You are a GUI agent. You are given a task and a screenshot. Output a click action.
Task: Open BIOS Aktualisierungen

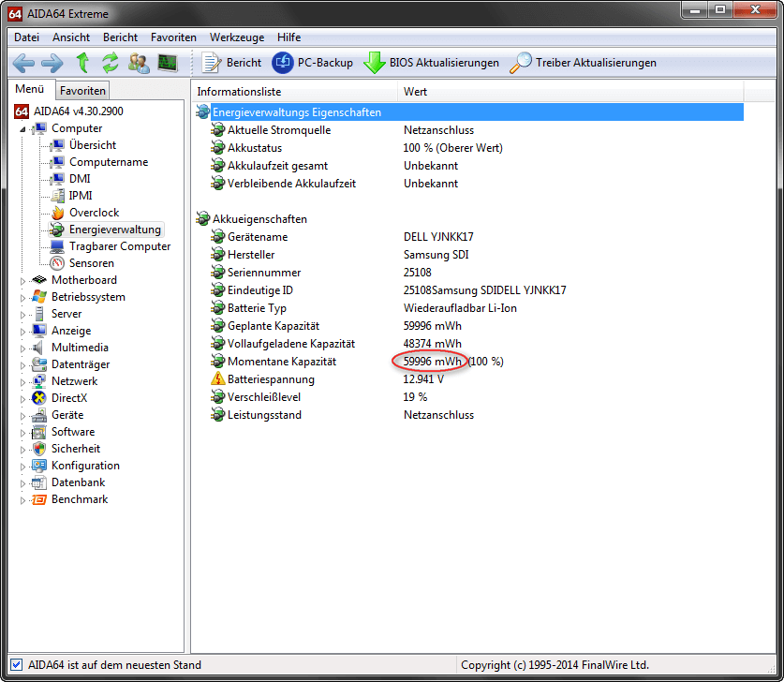tap(432, 63)
